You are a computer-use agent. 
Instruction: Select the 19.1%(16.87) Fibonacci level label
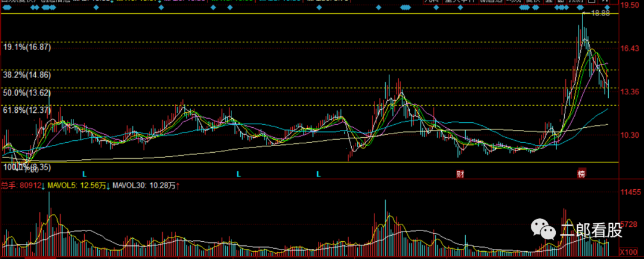tap(27, 47)
